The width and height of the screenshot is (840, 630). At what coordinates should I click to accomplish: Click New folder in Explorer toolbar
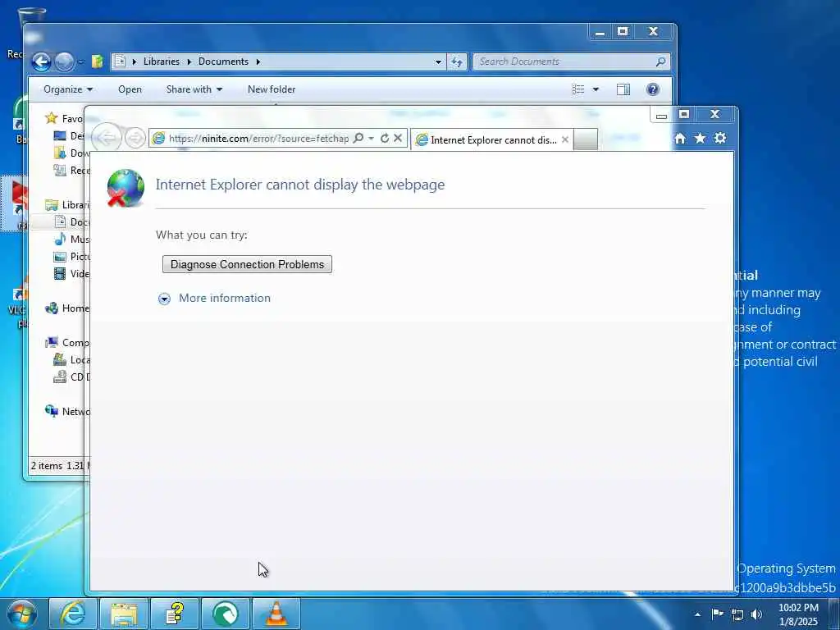pyautogui.click(x=271, y=89)
